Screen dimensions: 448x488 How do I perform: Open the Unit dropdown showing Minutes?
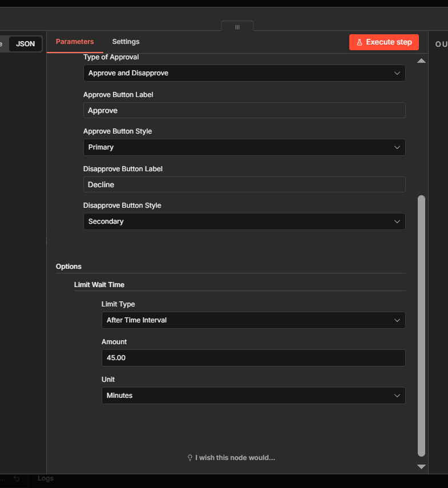253,396
